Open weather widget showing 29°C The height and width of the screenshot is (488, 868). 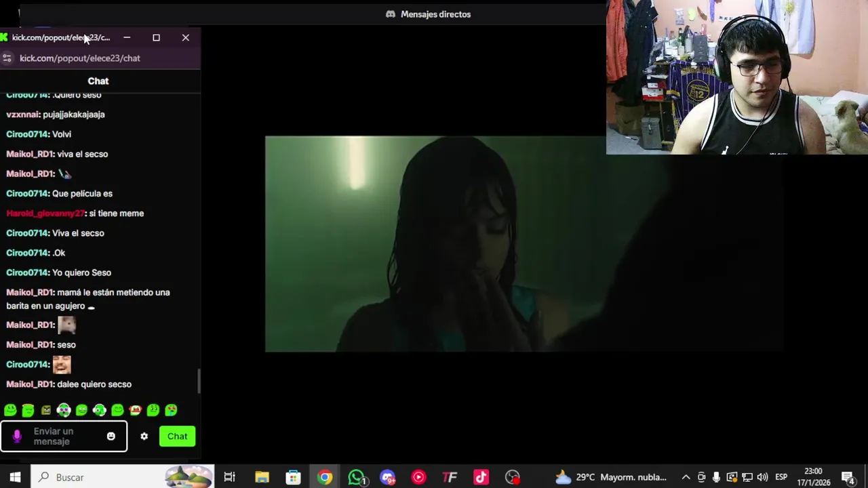610,477
